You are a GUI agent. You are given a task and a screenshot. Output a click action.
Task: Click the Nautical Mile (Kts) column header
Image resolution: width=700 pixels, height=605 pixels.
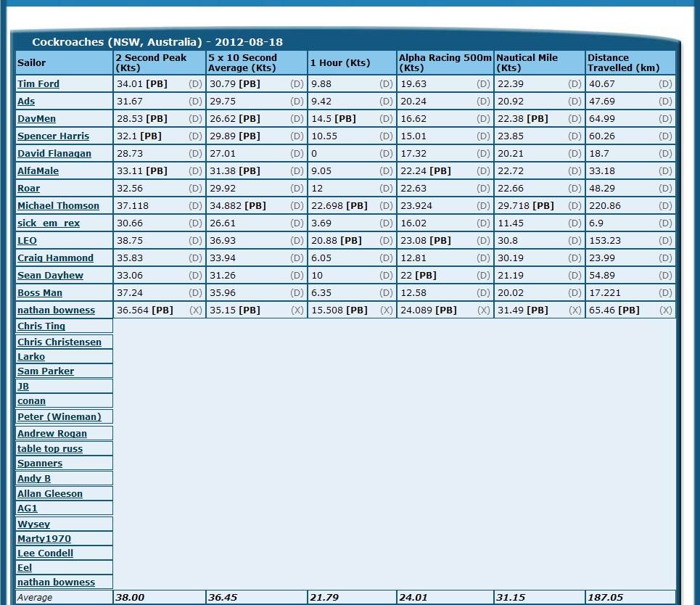coord(527,62)
